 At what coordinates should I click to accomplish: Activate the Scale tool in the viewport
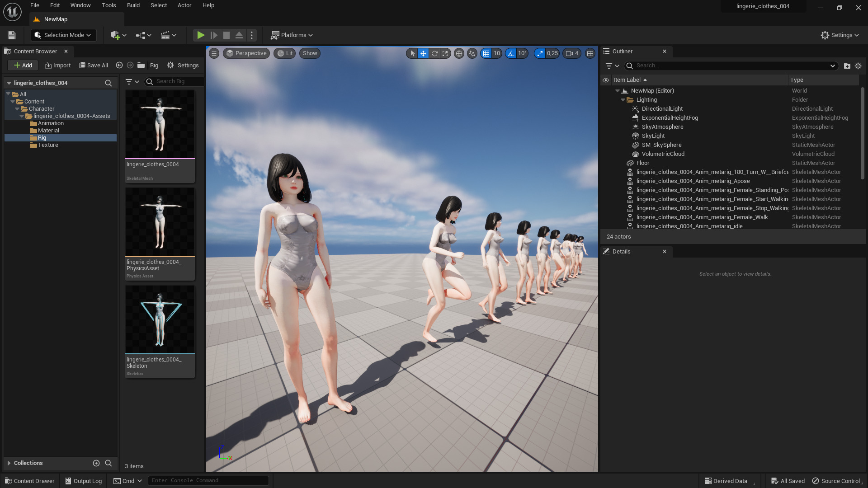click(x=445, y=53)
